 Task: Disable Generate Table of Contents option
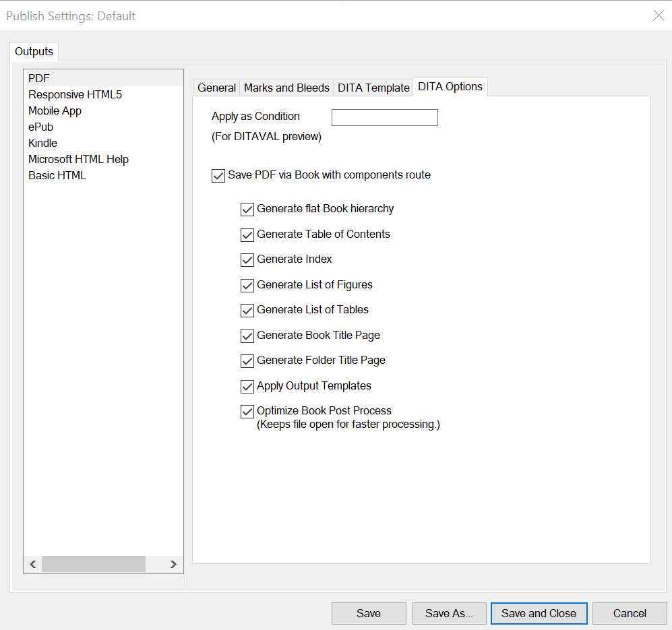pos(247,235)
